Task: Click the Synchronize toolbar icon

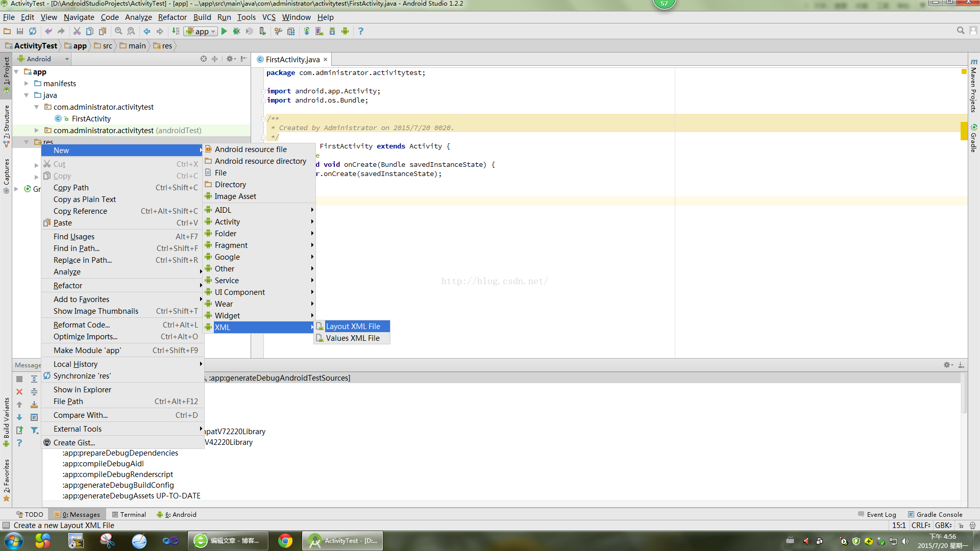Action: (33, 31)
